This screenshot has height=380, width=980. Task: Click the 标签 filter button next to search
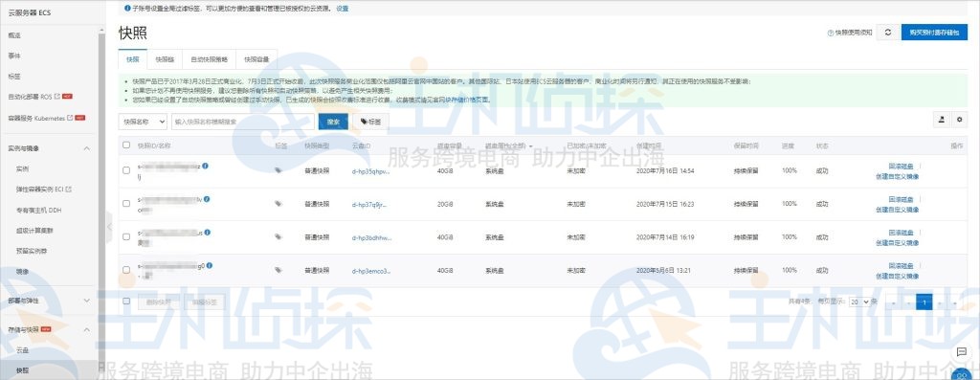point(370,122)
